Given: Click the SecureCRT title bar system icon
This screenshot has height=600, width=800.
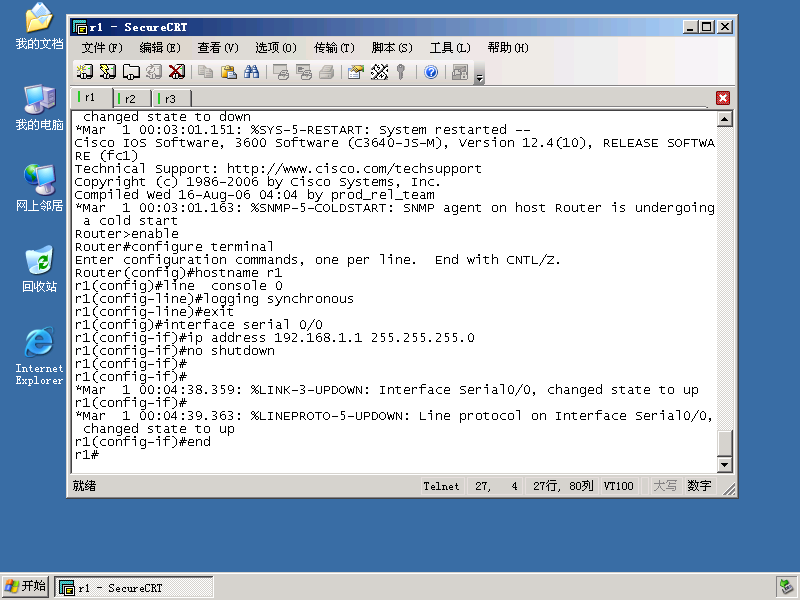Looking at the screenshot, I should pos(80,27).
